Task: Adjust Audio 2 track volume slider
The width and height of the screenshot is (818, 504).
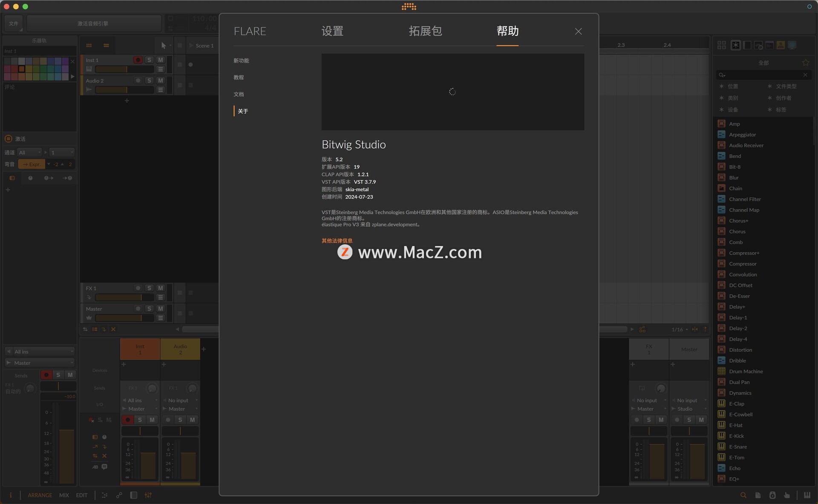Action: (x=124, y=90)
